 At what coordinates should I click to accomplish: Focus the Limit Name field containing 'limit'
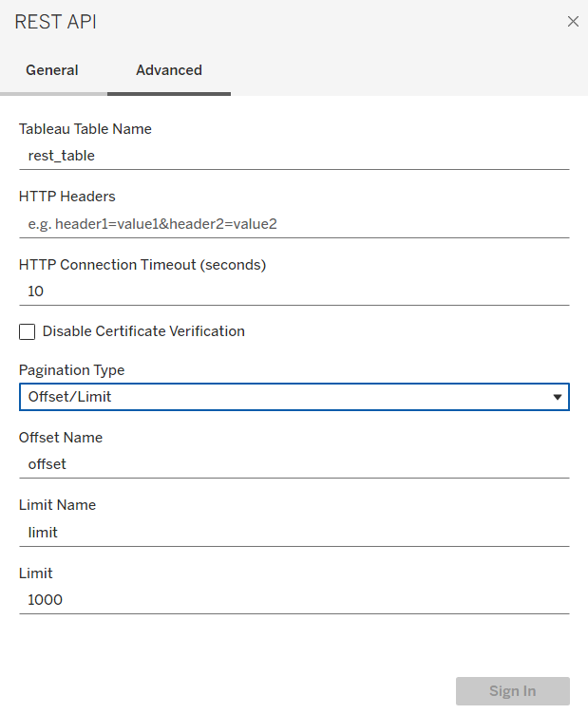(294, 533)
